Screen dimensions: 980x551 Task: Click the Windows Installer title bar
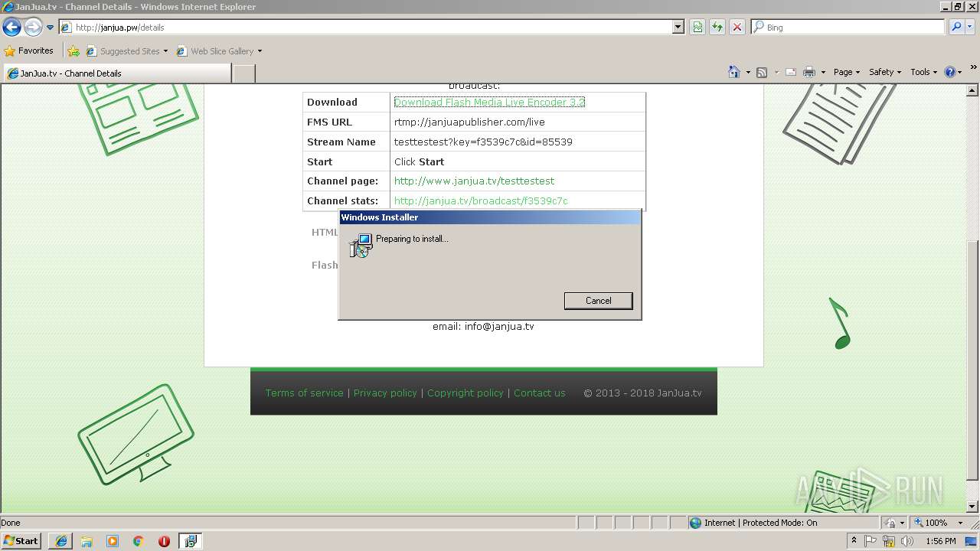[x=489, y=217]
